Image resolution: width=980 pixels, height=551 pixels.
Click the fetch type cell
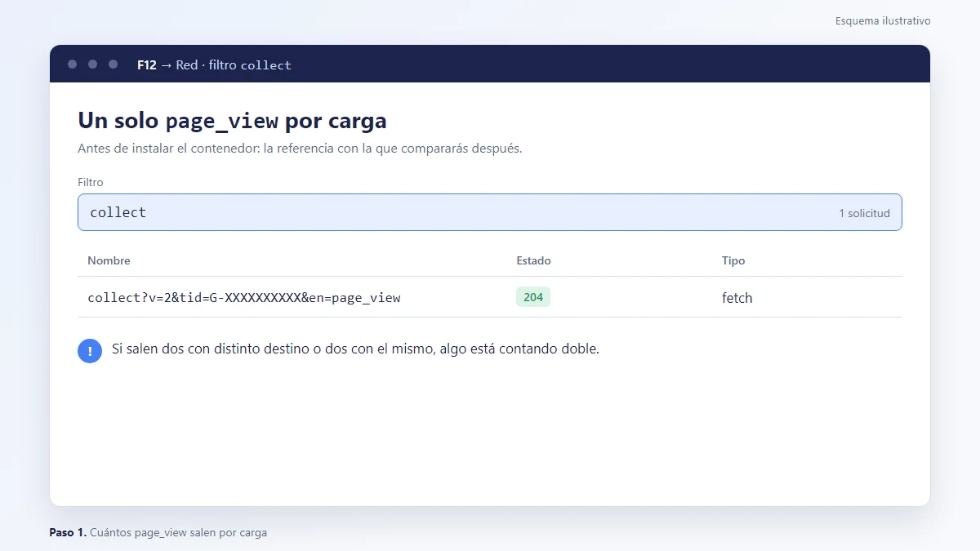737,298
